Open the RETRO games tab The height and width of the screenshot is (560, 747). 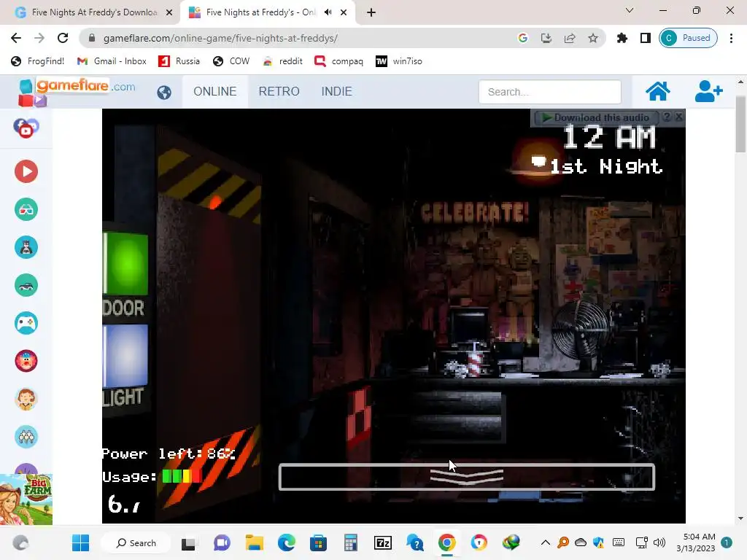point(279,91)
